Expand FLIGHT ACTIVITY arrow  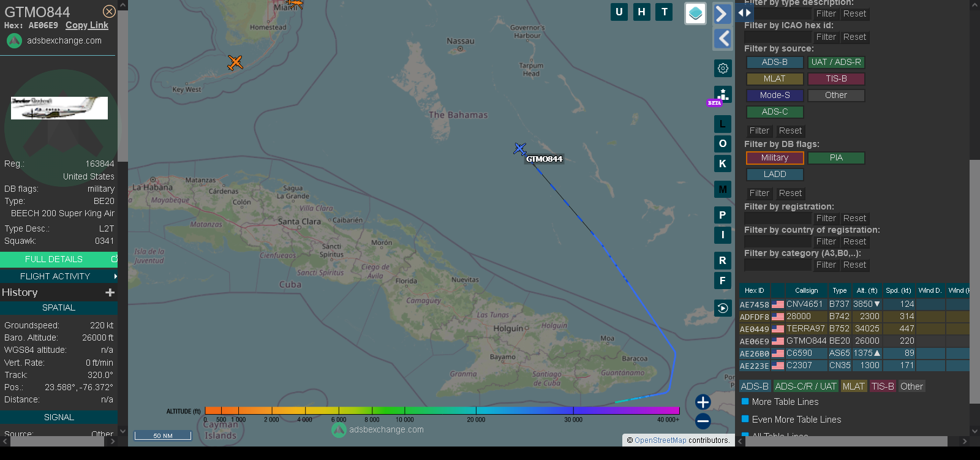click(x=115, y=276)
